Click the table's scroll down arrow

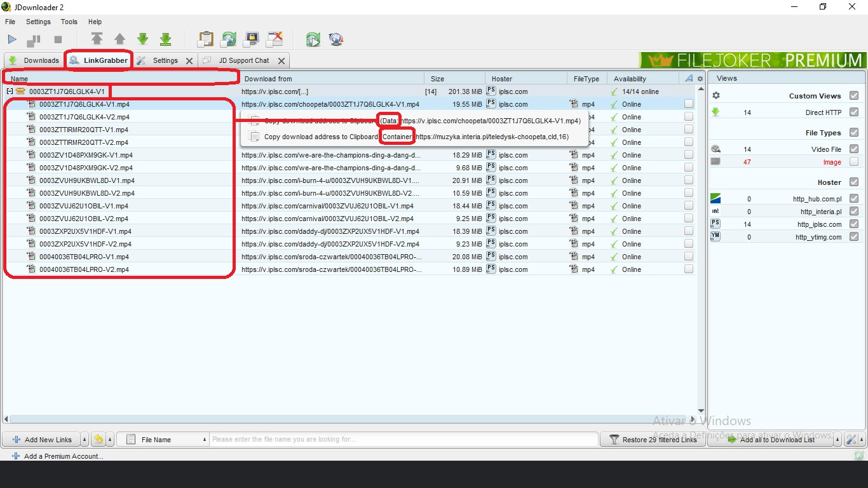(x=702, y=411)
